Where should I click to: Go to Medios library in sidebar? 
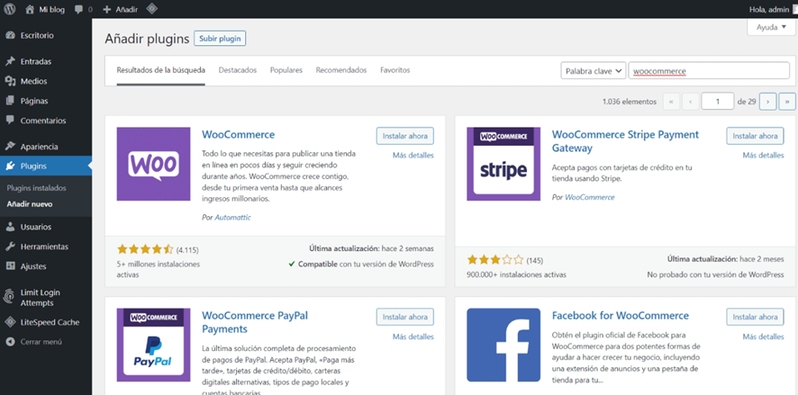pyautogui.click(x=34, y=81)
